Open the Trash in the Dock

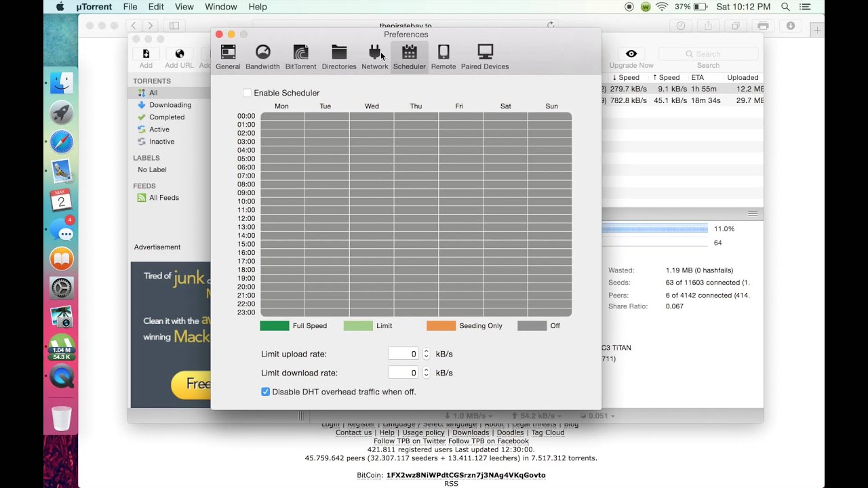point(62,418)
